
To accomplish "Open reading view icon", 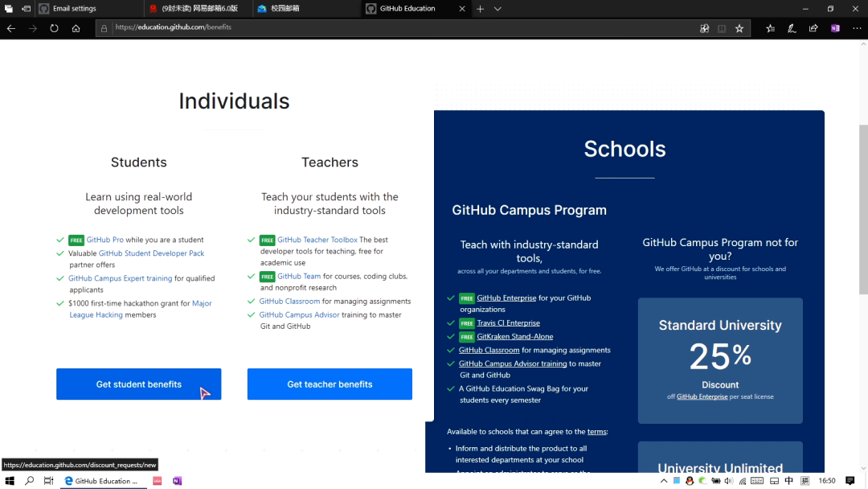I will [722, 28].
